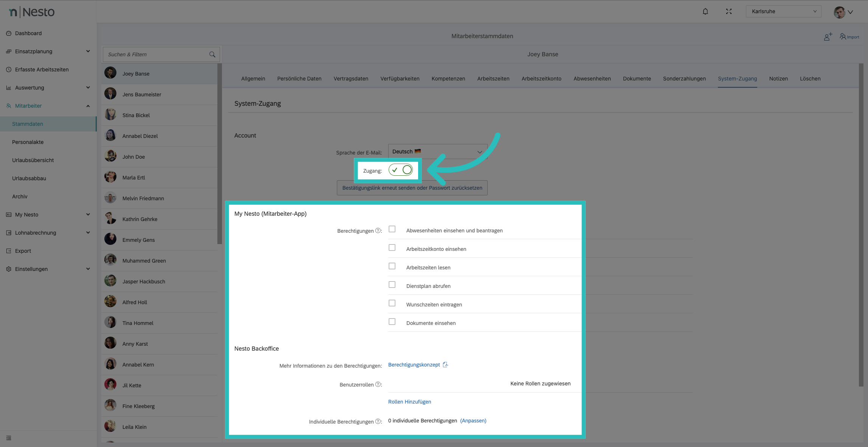The width and height of the screenshot is (868, 447).
Task: Check Abwesenheiten einsehen und beantragen
Action: (392, 229)
